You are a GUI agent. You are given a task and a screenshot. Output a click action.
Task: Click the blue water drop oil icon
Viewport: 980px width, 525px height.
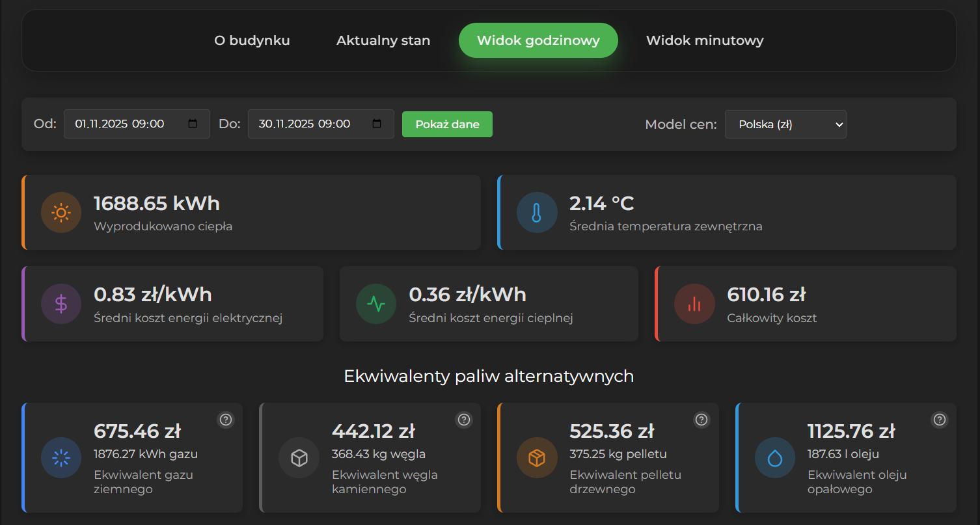[x=774, y=458]
